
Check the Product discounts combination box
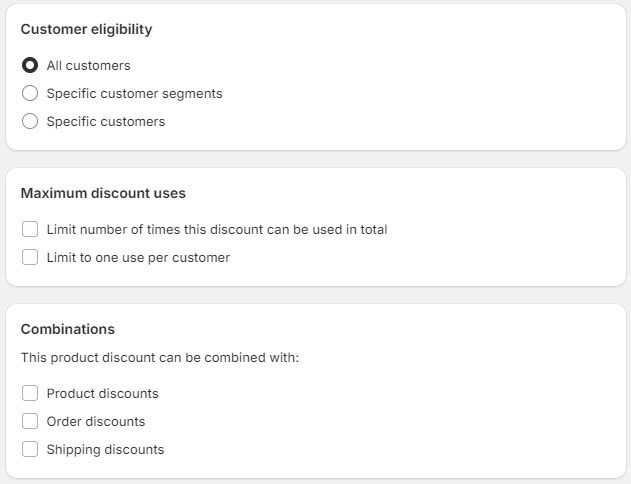pos(30,394)
